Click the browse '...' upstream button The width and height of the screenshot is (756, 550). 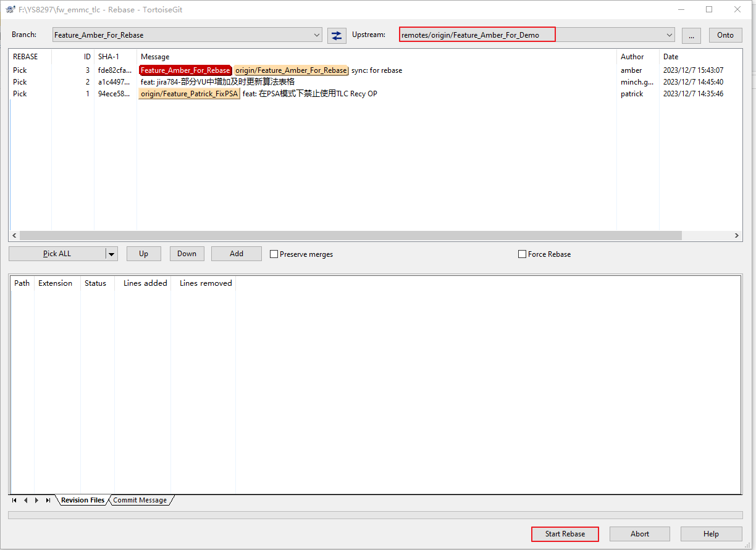pos(691,35)
